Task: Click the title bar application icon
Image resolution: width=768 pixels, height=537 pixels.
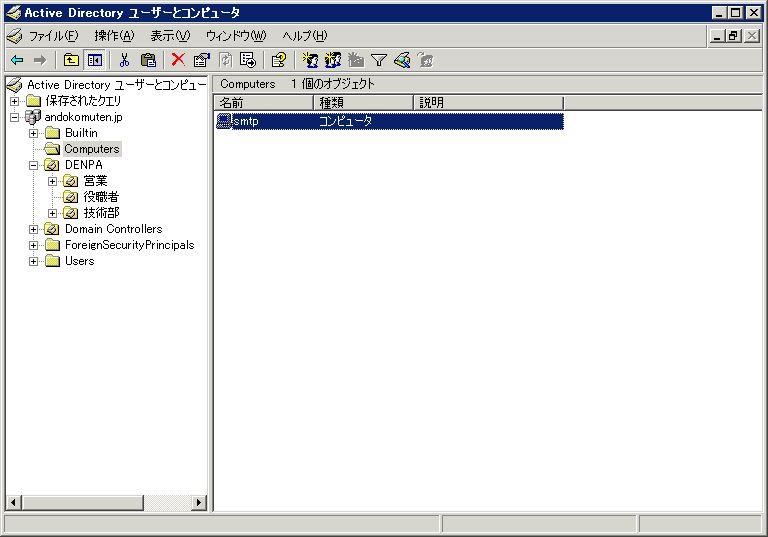Action: coord(13,13)
